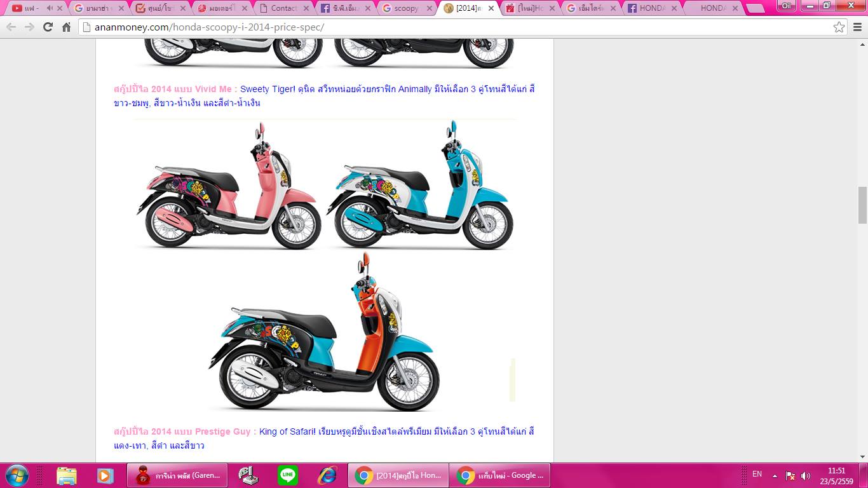
Task: Switch to the [2014] Scoopy Chrome taskbar window
Action: [398, 475]
